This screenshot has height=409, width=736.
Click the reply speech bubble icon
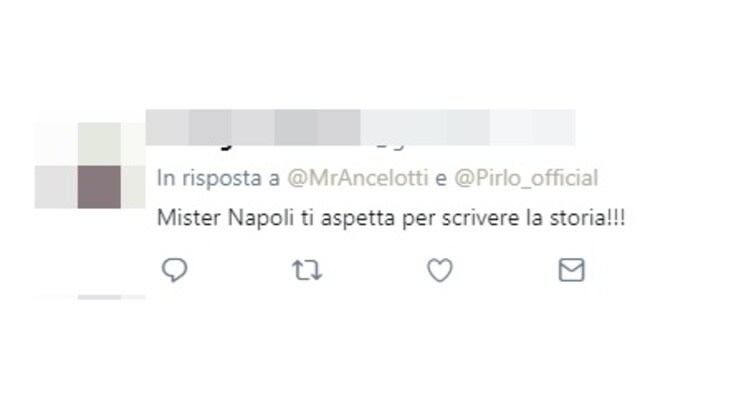[x=175, y=270]
